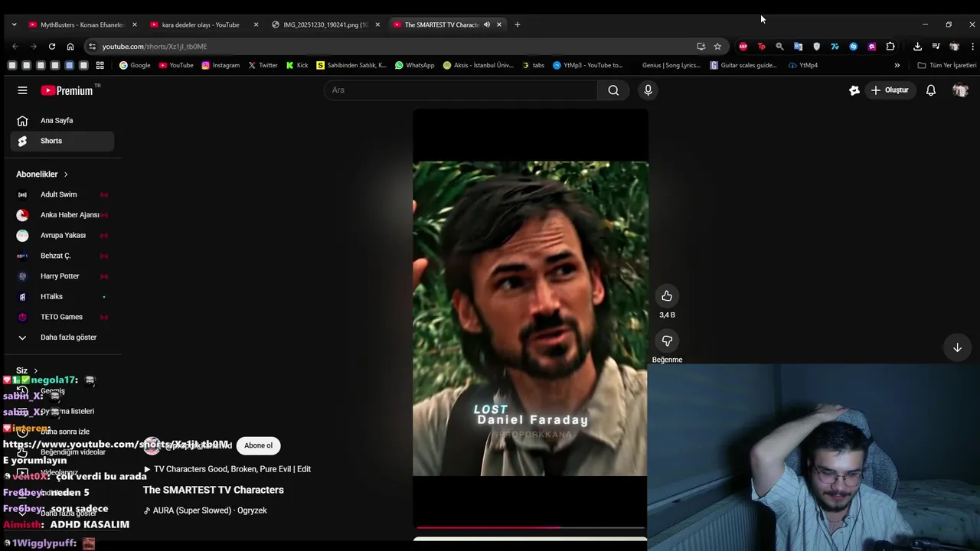The width and height of the screenshot is (980, 551).
Task: Focus the Ara search field
Action: point(461,90)
